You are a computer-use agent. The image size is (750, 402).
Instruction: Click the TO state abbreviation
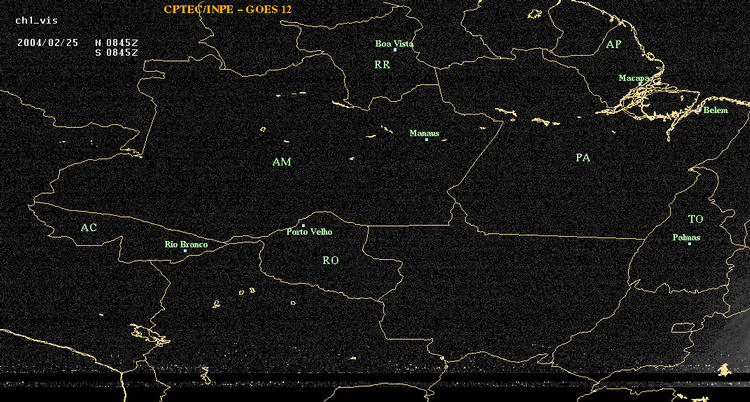[x=695, y=219]
